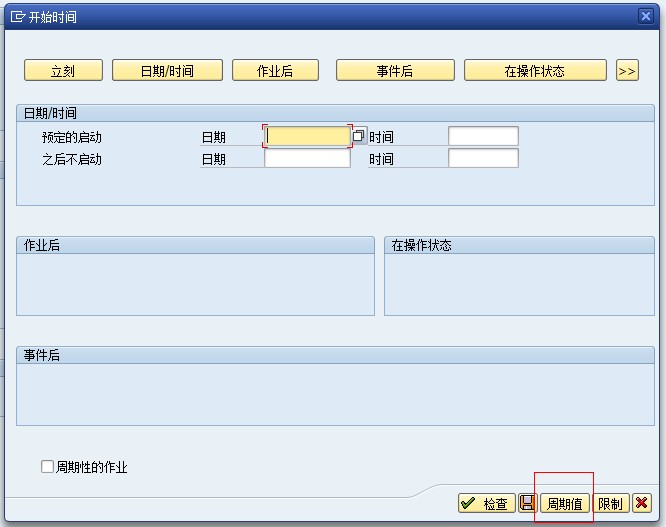Select the 在操作状态 (At operation mode) button
Screen dimensions: 666x527
pos(535,70)
